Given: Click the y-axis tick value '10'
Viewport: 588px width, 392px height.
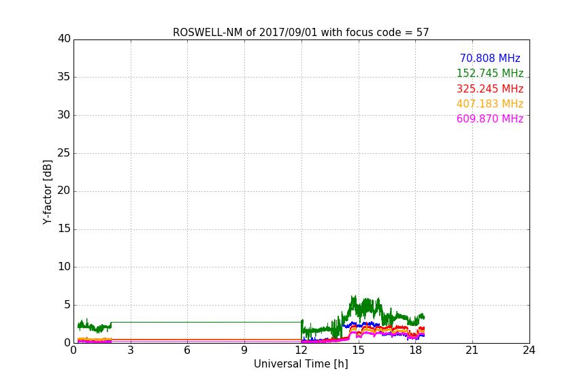Looking at the screenshot, I should coord(64,267).
